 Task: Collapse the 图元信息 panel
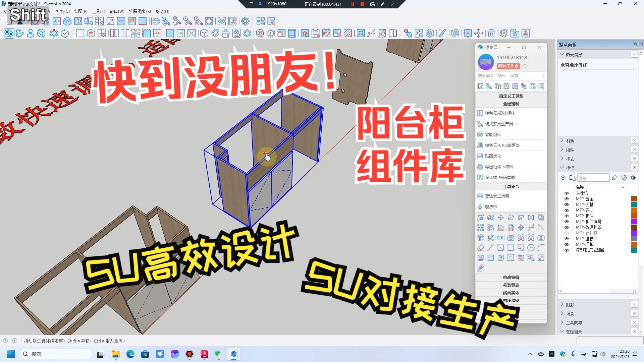point(562,54)
